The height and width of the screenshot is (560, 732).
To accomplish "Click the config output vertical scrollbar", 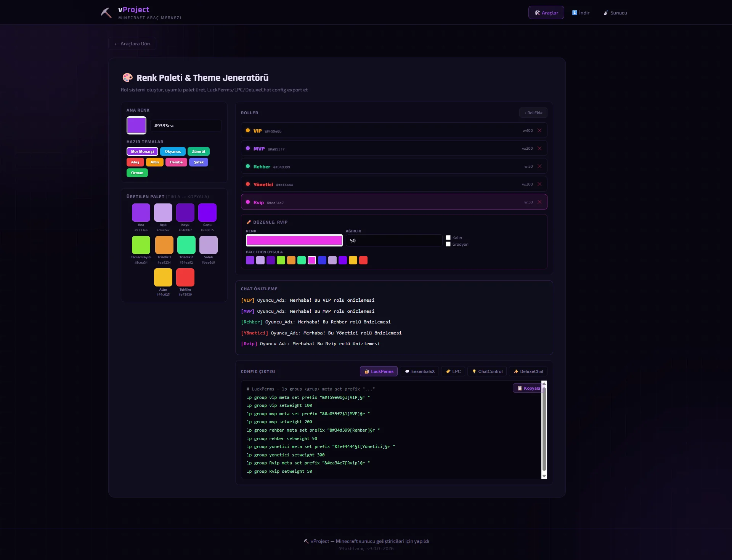I will pyautogui.click(x=544, y=429).
